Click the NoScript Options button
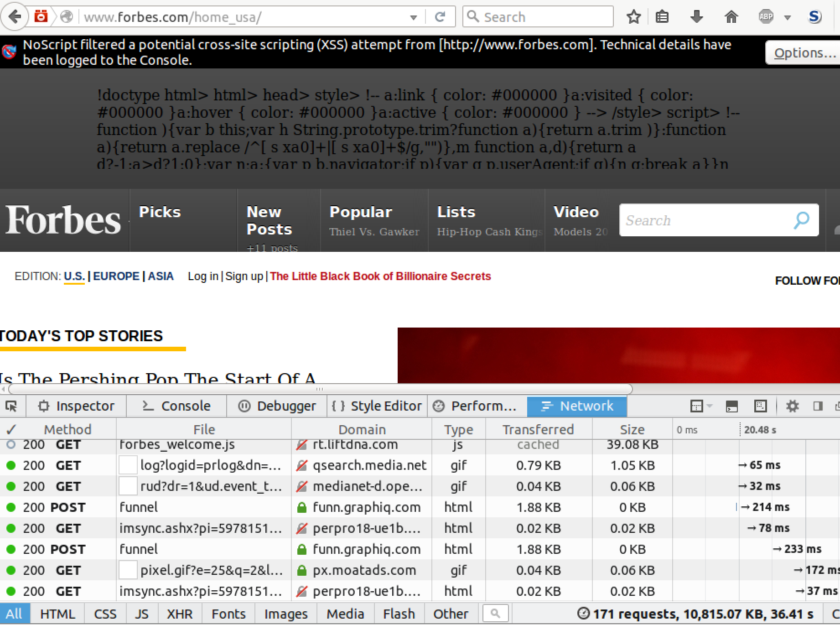This screenshot has height=625, width=840. (x=804, y=53)
